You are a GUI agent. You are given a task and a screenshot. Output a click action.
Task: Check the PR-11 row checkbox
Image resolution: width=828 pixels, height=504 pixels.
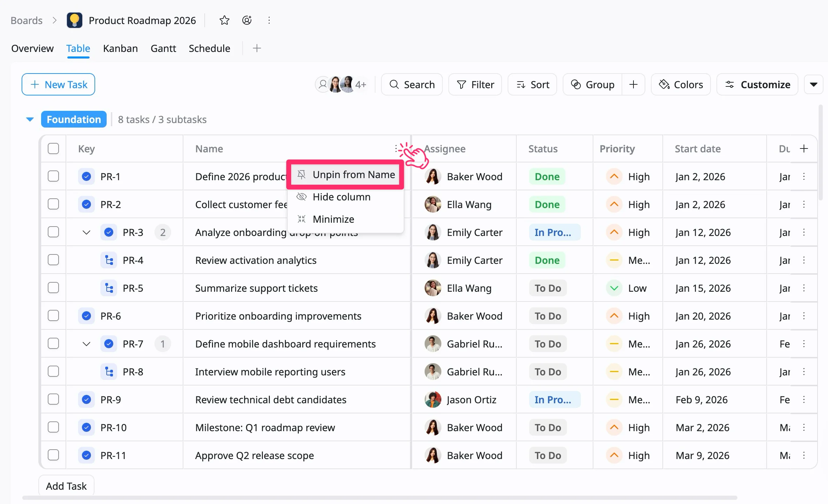coord(53,455)
